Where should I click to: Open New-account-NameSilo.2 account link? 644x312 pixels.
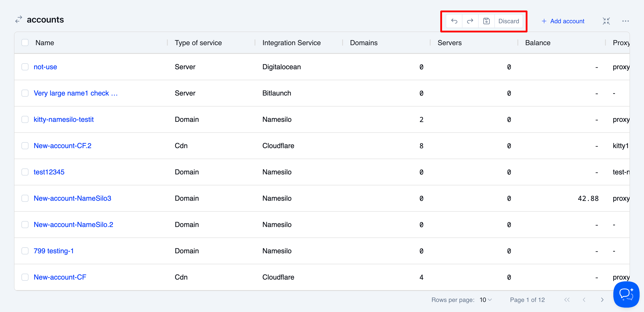[x=73, y=225]
